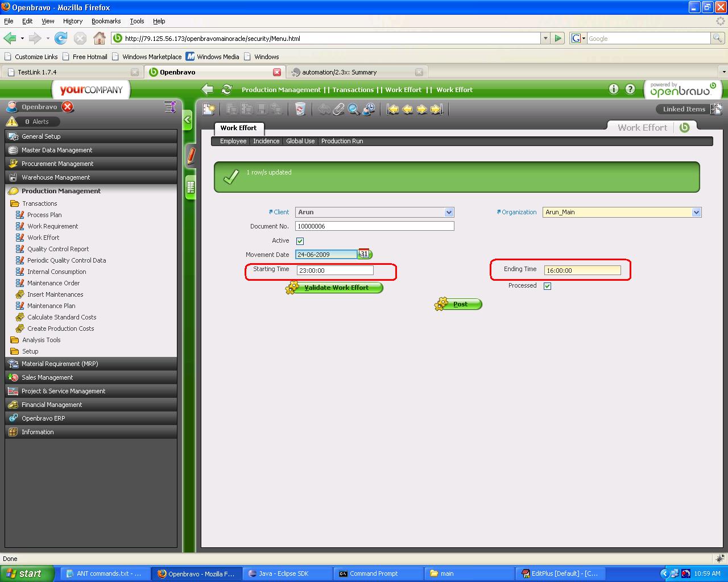Viewport: 728px width, 582px height.
Task: Open the Employee sub-tab
Action: coord(233,141)
